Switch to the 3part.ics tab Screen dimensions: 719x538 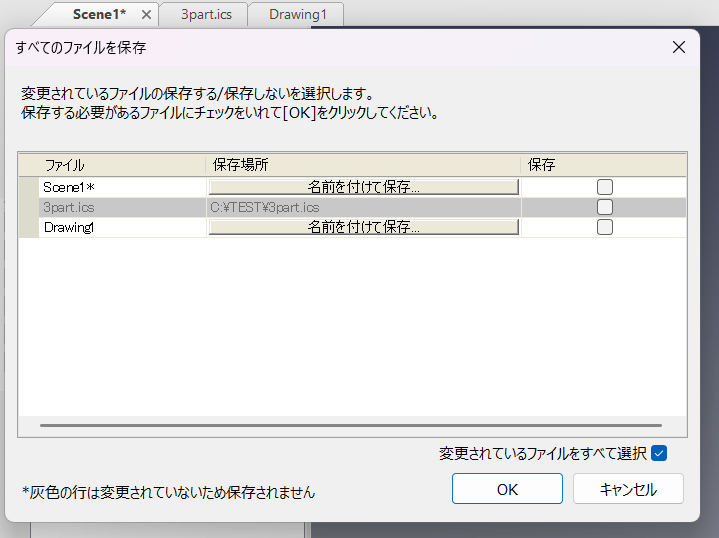(x=206, y=15)
